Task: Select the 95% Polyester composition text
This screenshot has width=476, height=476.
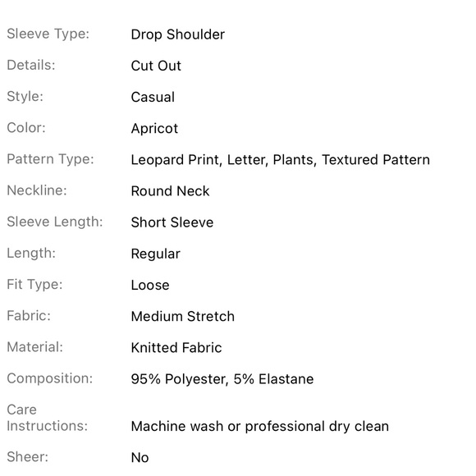Action: pyautogui.click(x=180, y=379)
